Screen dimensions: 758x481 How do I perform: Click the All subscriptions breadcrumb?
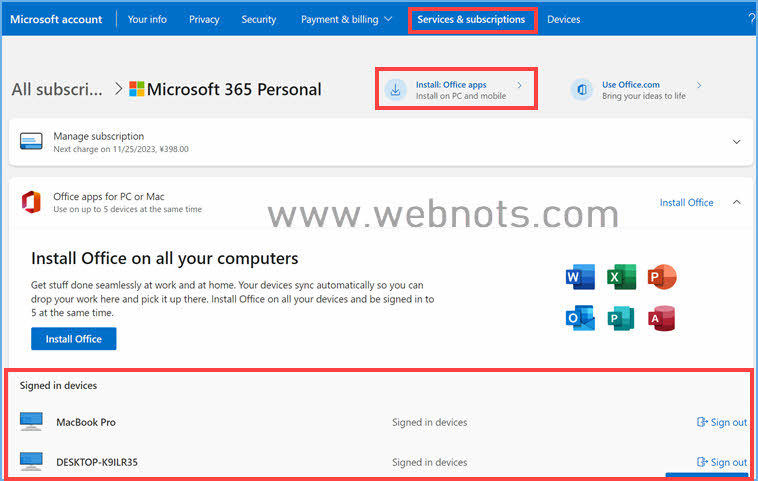click(57, 89)
